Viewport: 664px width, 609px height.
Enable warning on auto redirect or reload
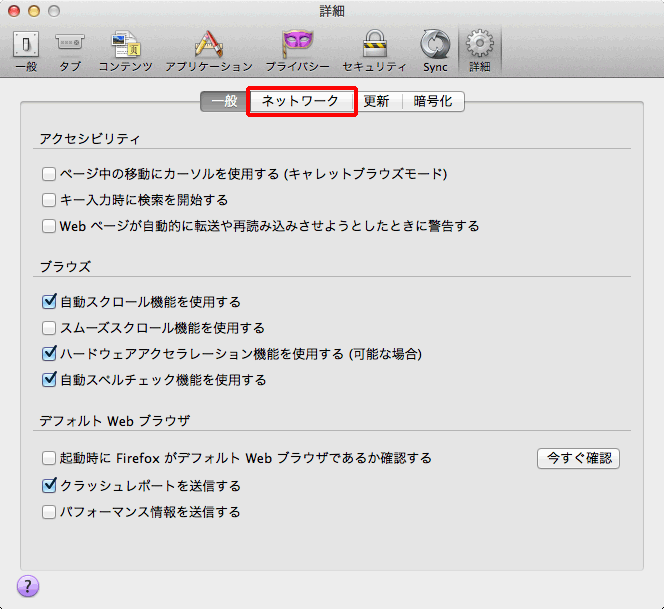coord(49,226)
